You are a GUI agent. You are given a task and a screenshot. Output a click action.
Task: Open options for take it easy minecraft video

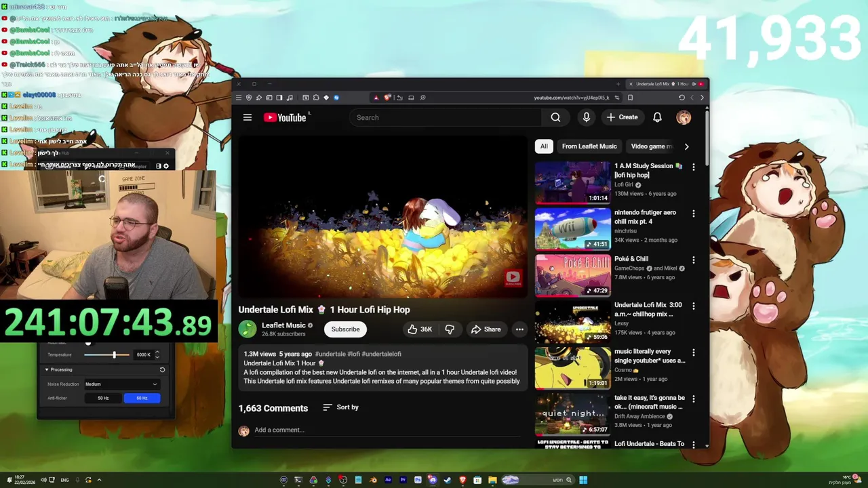click(693, 399)
